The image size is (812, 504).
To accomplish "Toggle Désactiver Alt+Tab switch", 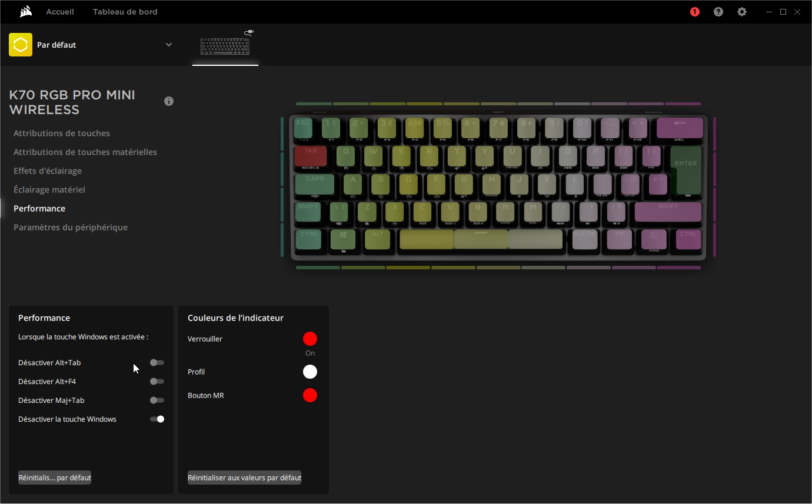I will (x=157, y=363).
